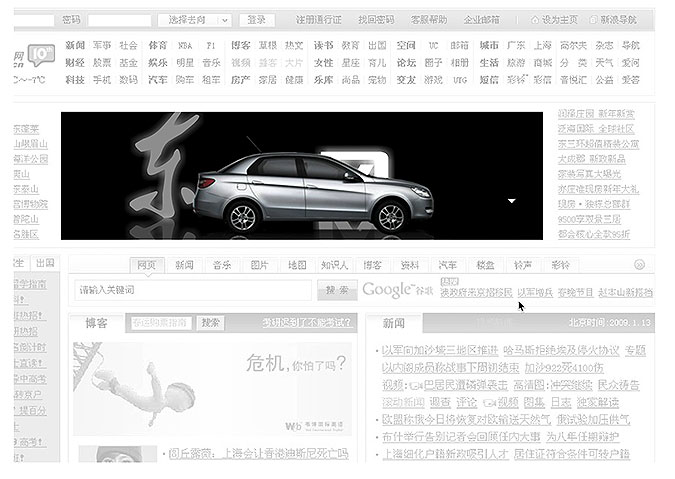Open headline 哈马斯拒绝埃及停火协议
The width and height of the screenshot is (675, 479).
[561, 351]
